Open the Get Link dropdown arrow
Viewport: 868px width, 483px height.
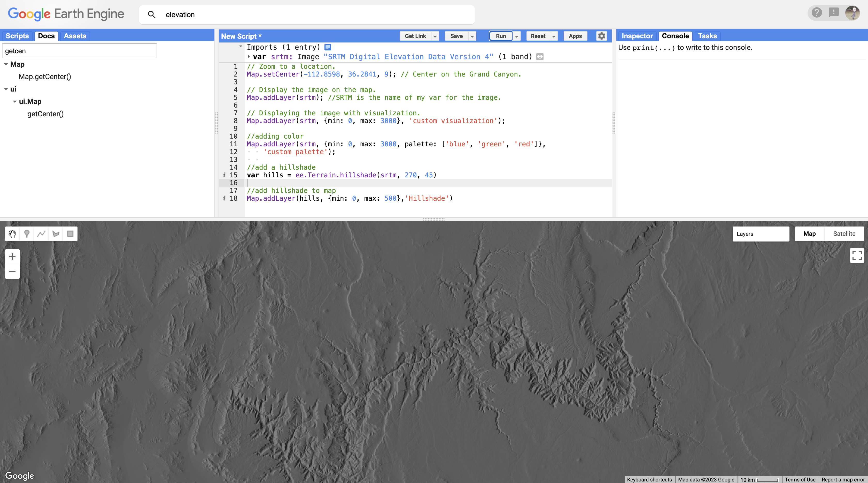(435, 36)
